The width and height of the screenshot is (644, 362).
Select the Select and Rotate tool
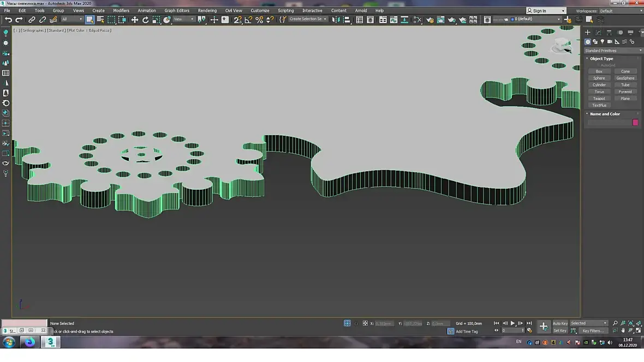(146, 20)
